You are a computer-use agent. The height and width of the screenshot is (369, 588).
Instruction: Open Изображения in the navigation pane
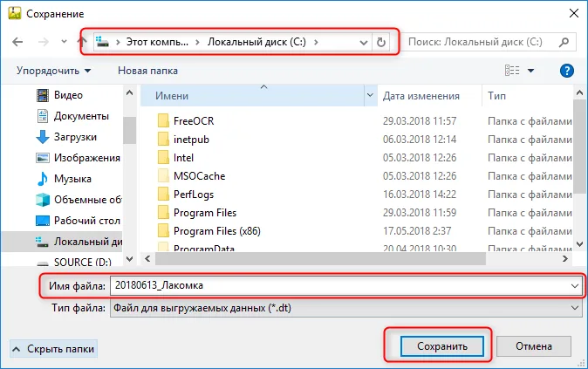point(79,158)
